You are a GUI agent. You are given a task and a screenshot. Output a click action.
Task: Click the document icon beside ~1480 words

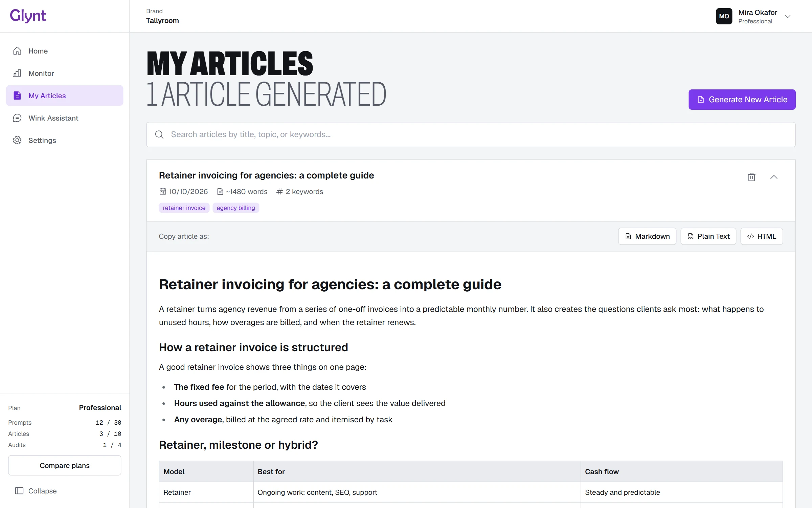(220, 191)
